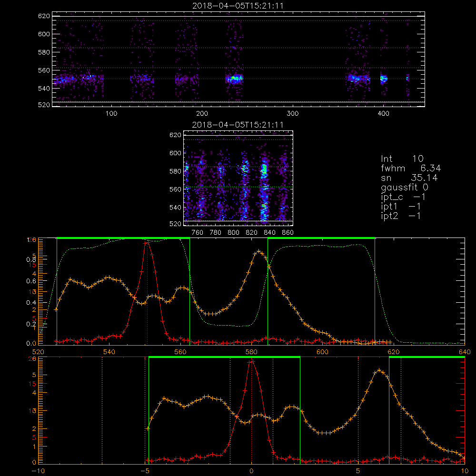Click x-axis label 100 on top spectrogram
Screen dimensions: 476x476
[111, 114]
